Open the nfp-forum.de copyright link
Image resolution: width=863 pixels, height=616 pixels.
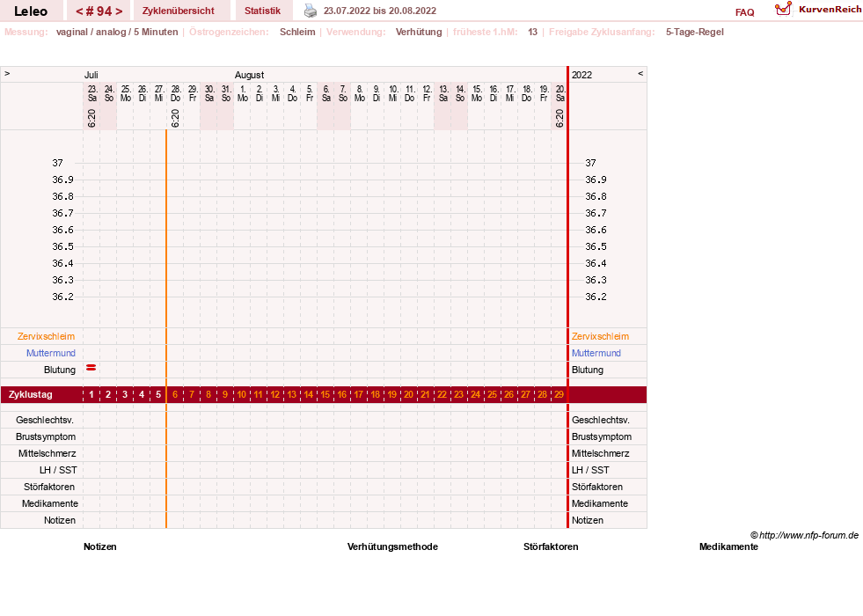[x=804, y=535]
